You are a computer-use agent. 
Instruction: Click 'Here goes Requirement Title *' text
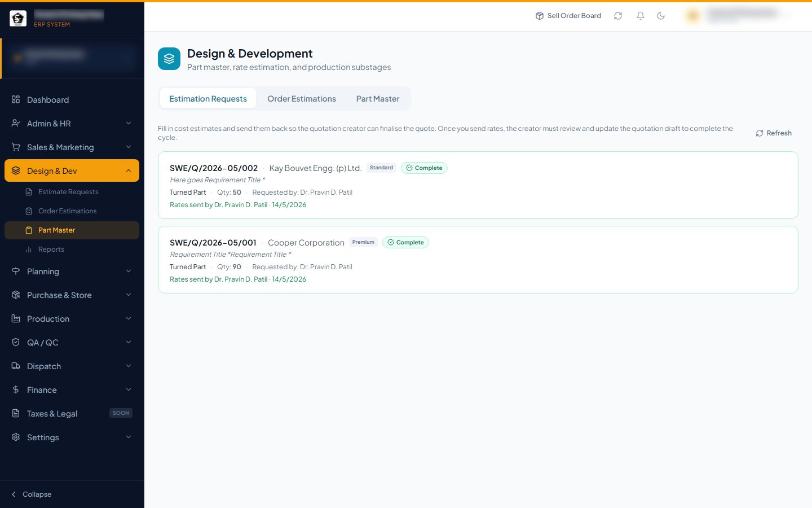pyautogui.click(x=217, y=180)
